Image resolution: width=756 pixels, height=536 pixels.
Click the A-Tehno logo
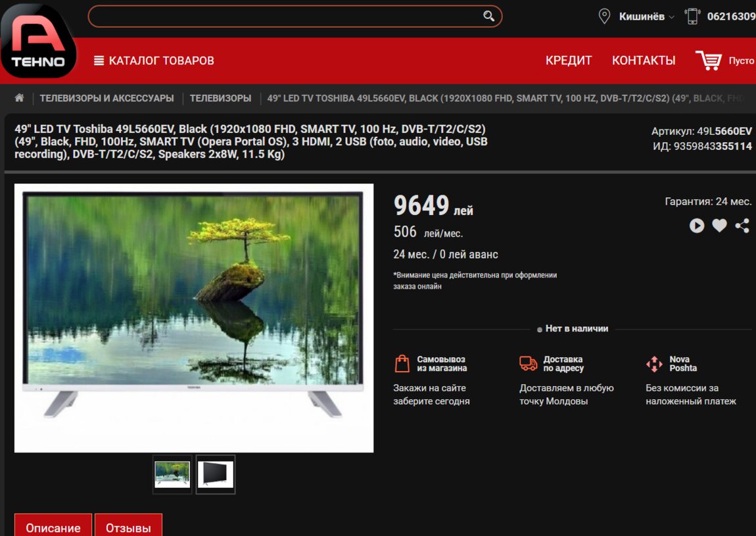[x=39, y=41]
